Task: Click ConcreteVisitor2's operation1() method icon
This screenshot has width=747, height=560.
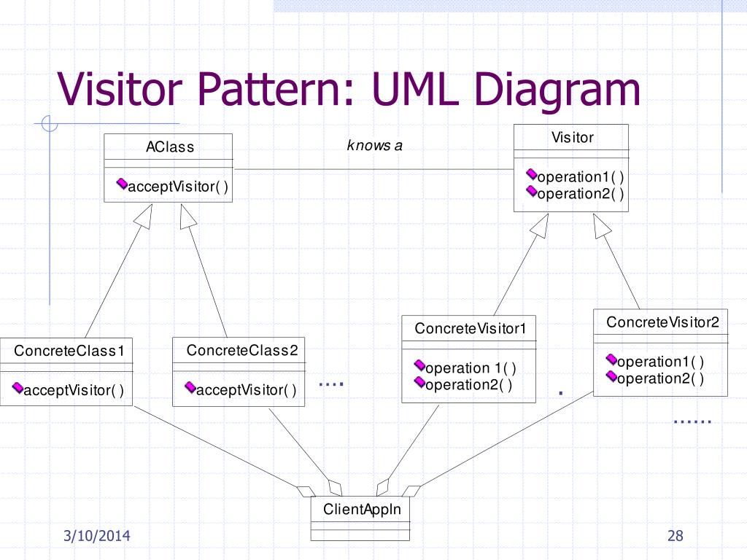Action: (x=612, y=359)
